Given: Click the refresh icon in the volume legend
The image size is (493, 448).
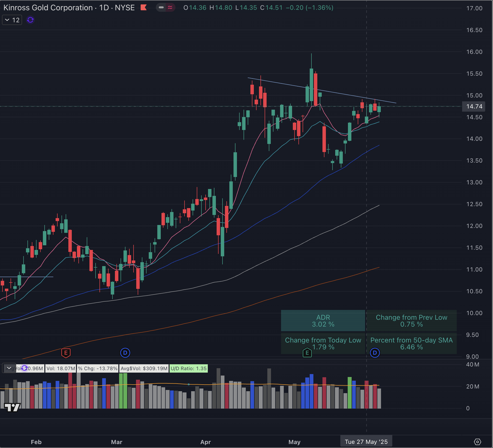Looking at the screenshot, I should [x=24, y=368].
